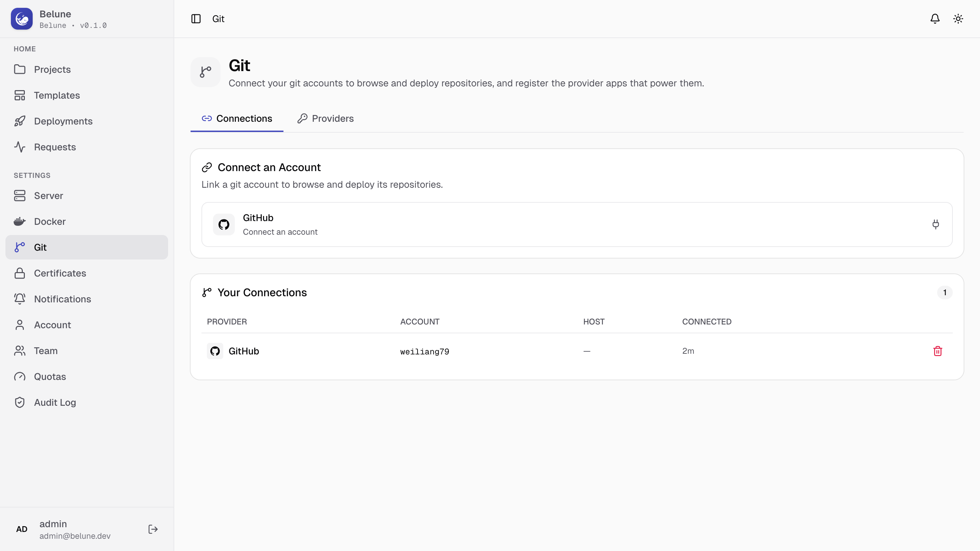Click the Certificates lock icon
Viewport: 980px width, 551px height.
point(20,273)
